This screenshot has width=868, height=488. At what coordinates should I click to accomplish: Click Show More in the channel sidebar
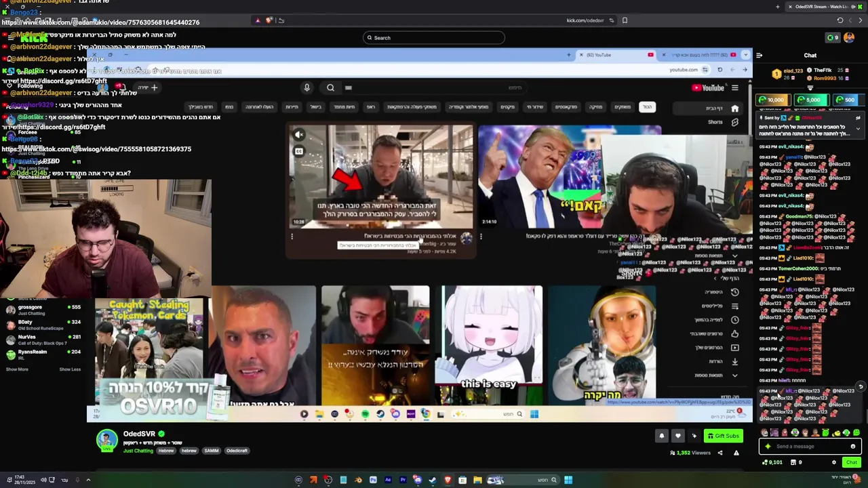(17, 369)
